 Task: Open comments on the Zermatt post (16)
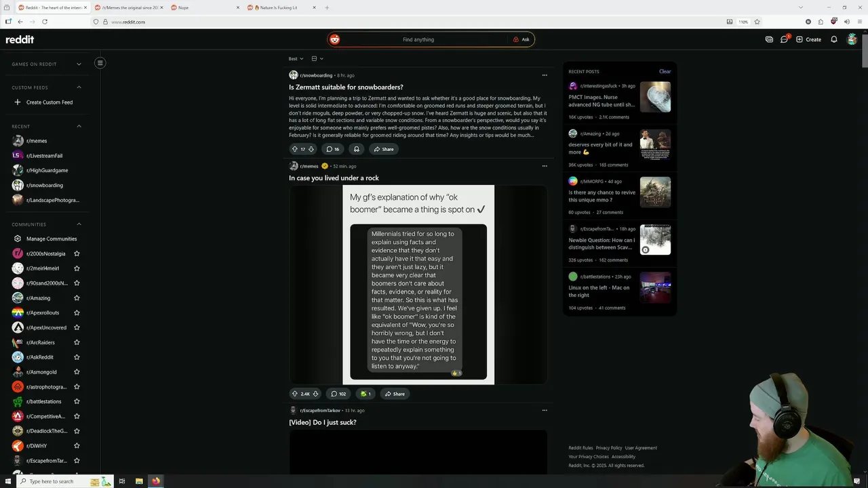[x=332, y=149]
